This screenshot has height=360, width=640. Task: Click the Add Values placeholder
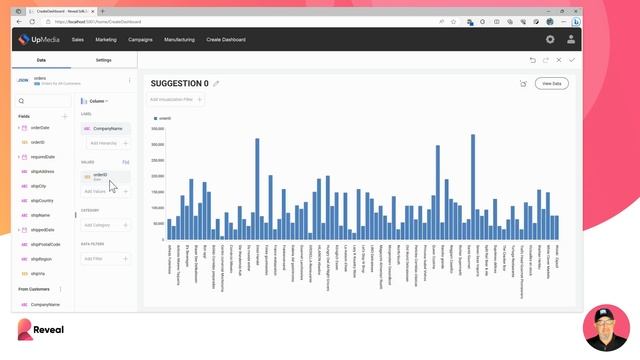coord(105,191)
